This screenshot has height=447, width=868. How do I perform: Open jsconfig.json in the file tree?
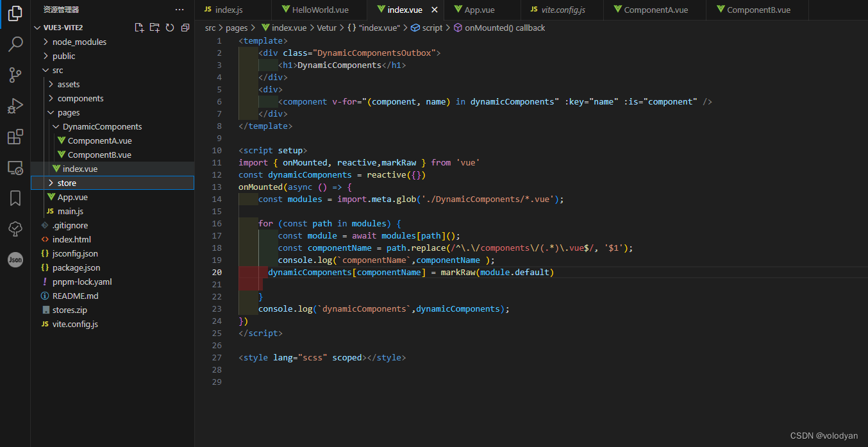coord(112,253)
